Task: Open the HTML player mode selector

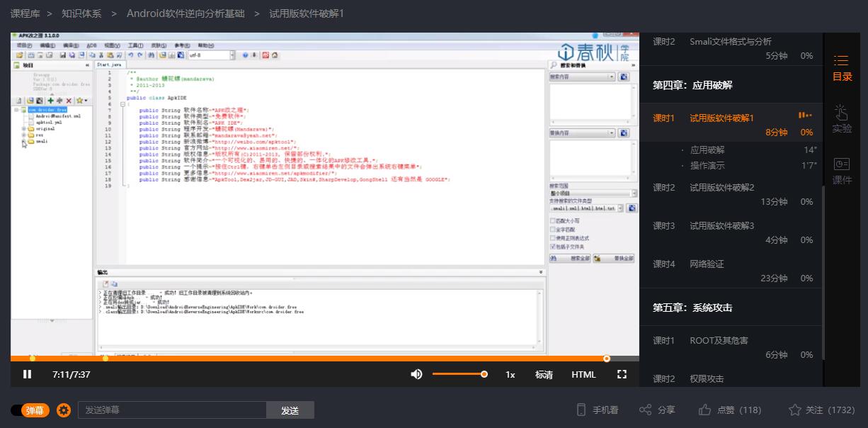Action: (x=583, y=374)
